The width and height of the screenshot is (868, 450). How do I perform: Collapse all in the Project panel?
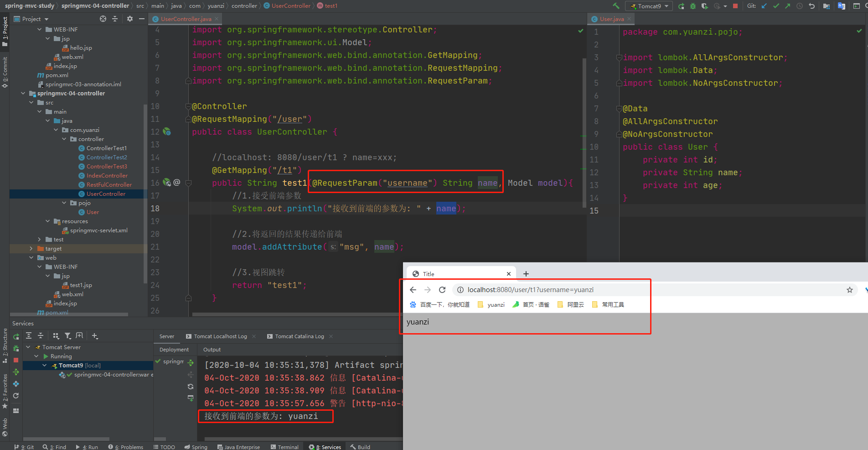pyautogui.click(x=115, y=19)
